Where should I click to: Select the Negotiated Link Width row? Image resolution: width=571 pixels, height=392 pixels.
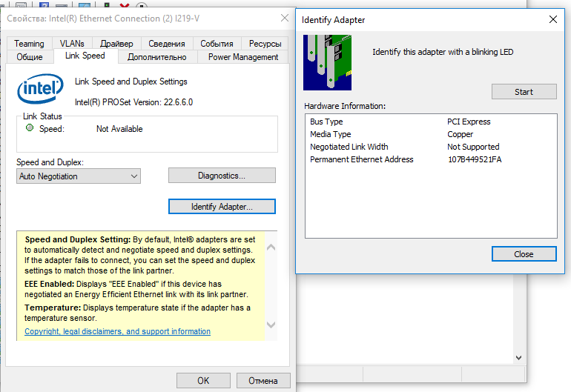(431, 147)
